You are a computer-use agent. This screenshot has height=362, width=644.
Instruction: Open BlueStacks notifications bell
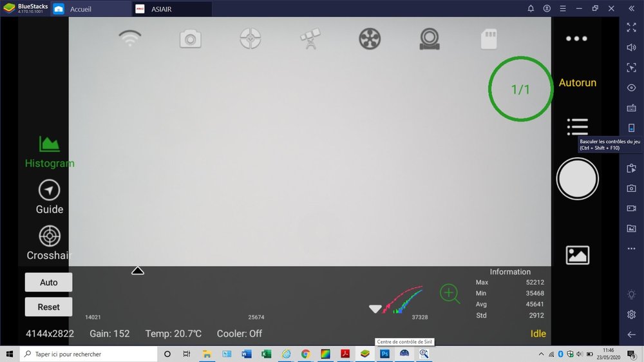tap(531, 8)
